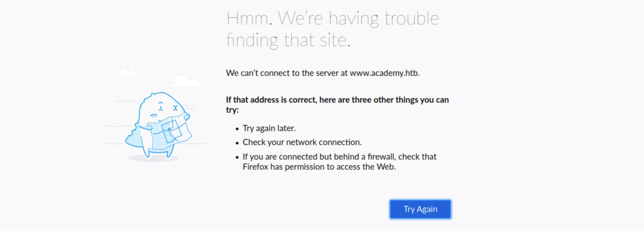This screenshot has width=644, height=231.
Task: Click "Check your network connection." suggestion
Action: pyautogui.click(x=302, y=142)
